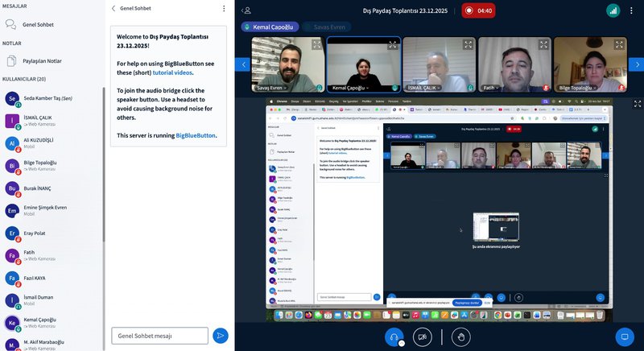
Task: Raise hand using the hand icon
Action: tap(460, 337)
